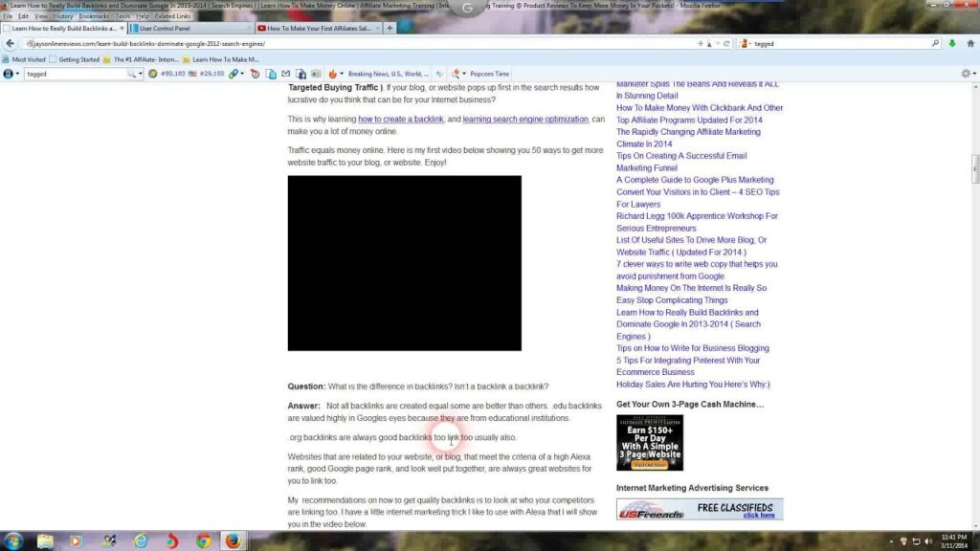Open 'The #1 Affiliate- Intern...' bookmark folder
The image size is (980, 551).
point(142,59)
